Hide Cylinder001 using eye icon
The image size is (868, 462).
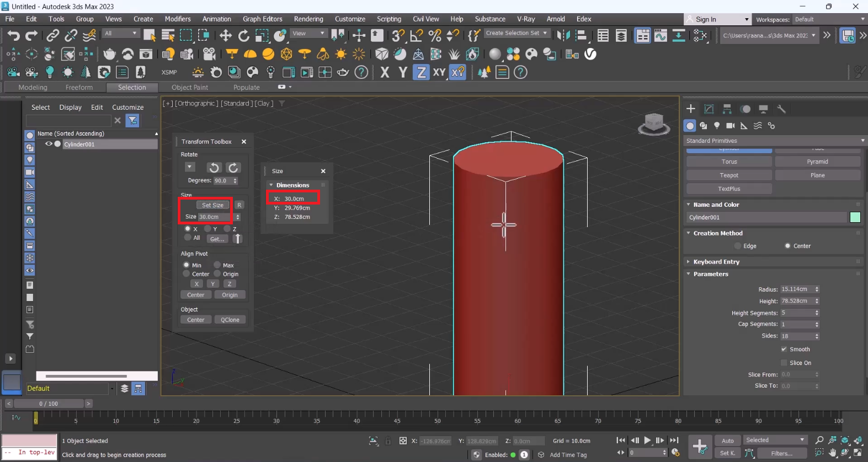[x=49, y=144]
